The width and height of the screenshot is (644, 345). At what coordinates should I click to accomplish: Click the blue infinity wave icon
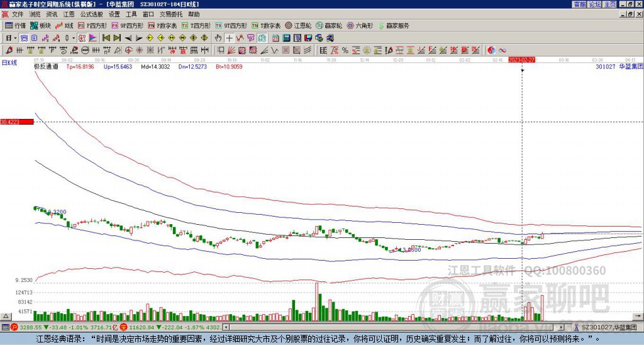(x=502, y=50)
